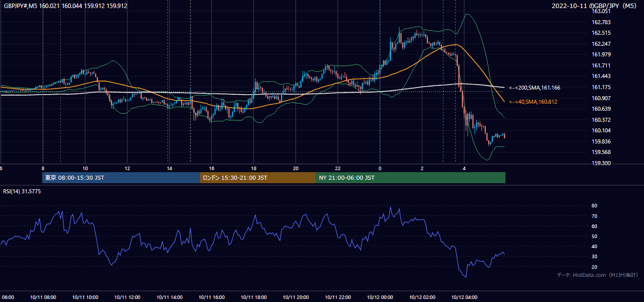Click the 10/11 10:00 bottom time label
Screen dimensions: 644x302
[x=85, y=297]
